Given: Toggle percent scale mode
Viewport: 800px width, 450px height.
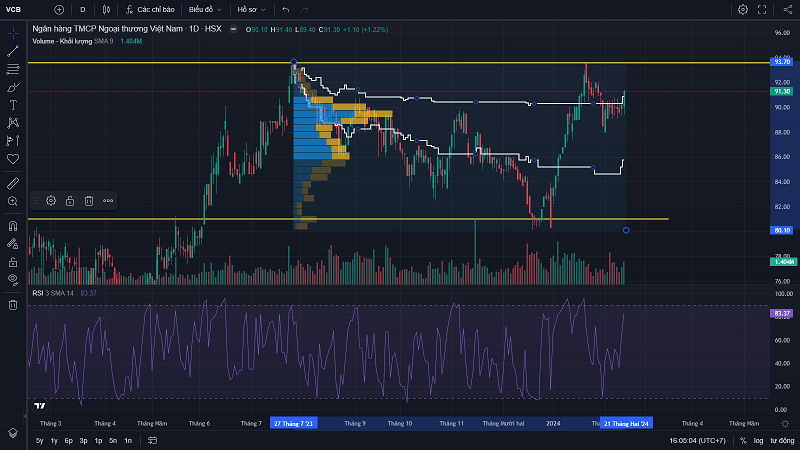Looking at the screenshot, I should [743, 440].
